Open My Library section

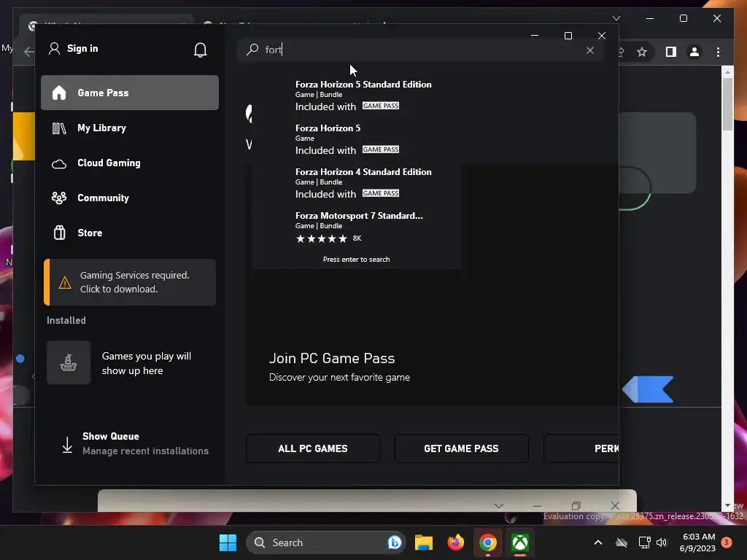tap(130, 128)
